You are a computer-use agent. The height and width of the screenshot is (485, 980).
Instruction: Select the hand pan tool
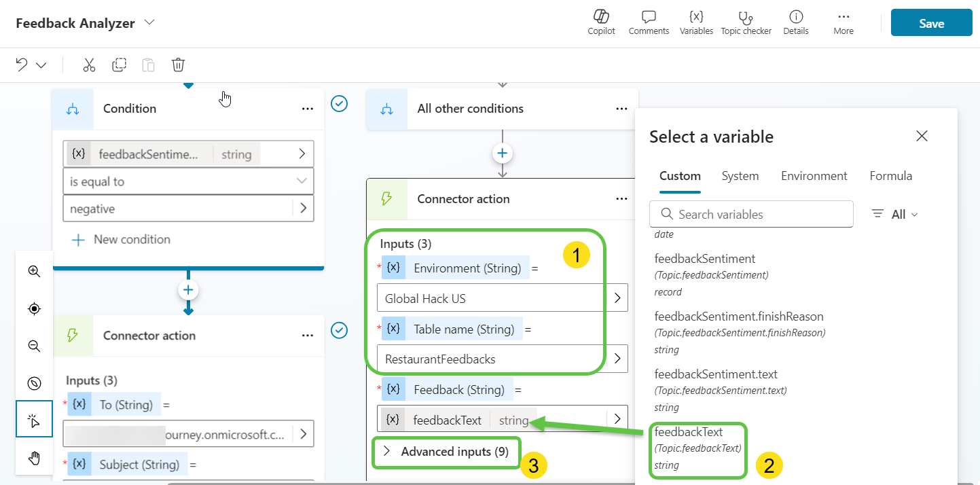(34, 459)
